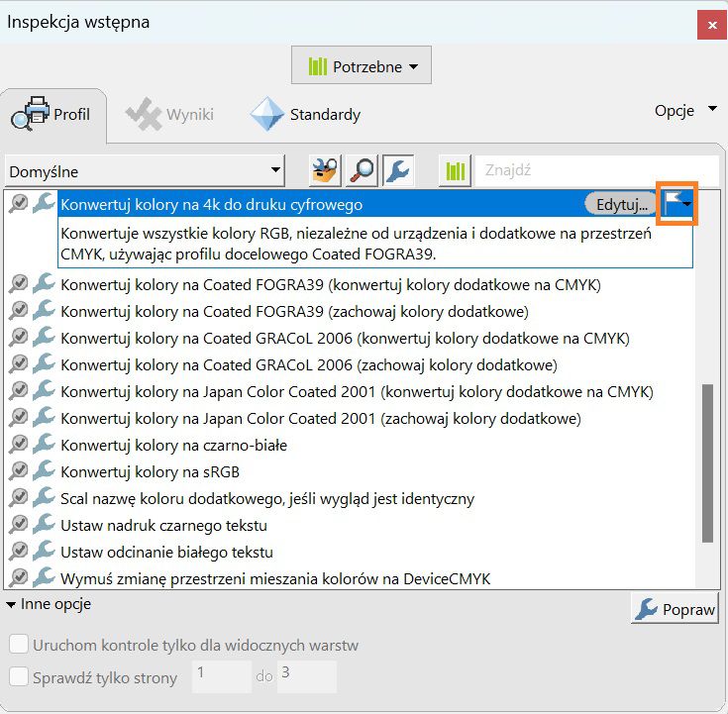The width and height of the screenshot is (728, 714).
Task: Click wrench icon of GRACoL 2006 zachowaj row
Action: [44, 363]
